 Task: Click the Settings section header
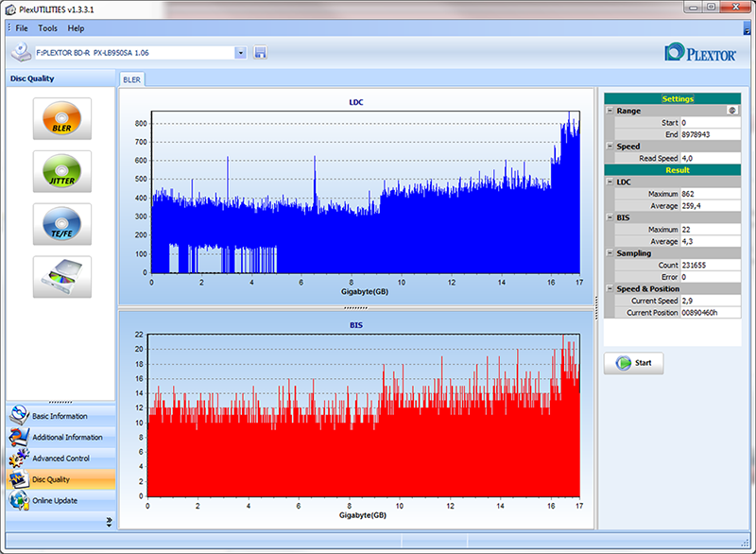coord(673,98)
